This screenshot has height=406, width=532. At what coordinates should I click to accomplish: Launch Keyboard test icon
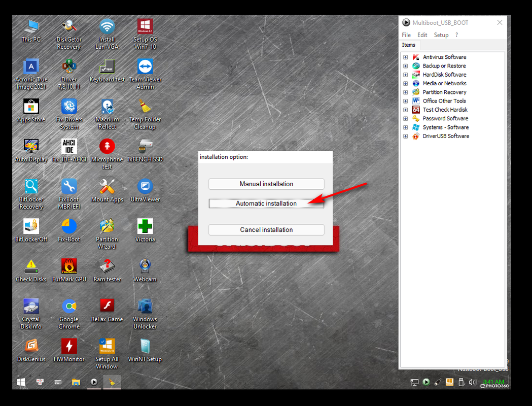107,71
